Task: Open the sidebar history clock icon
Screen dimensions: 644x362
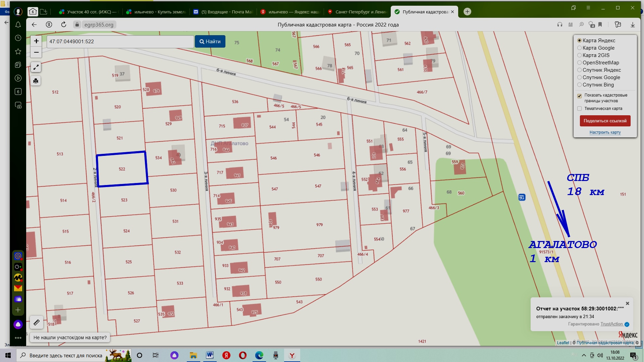Action: 18,38
